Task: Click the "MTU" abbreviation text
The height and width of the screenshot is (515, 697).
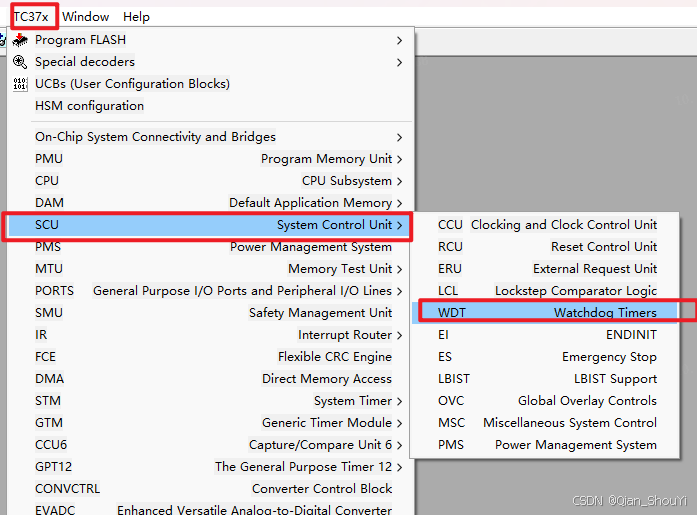Action: coord(49,268)
